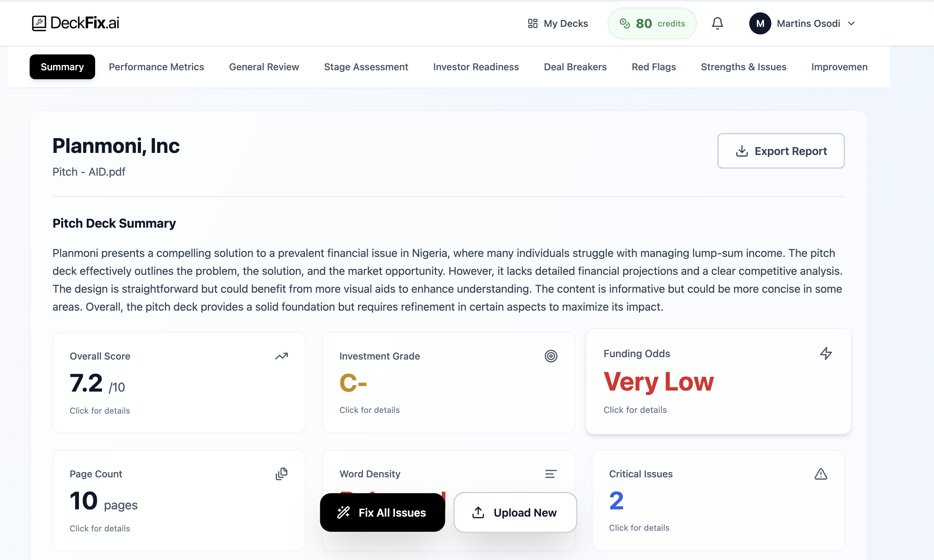
Task: Open Critical Issues details link
Action: 639,528
